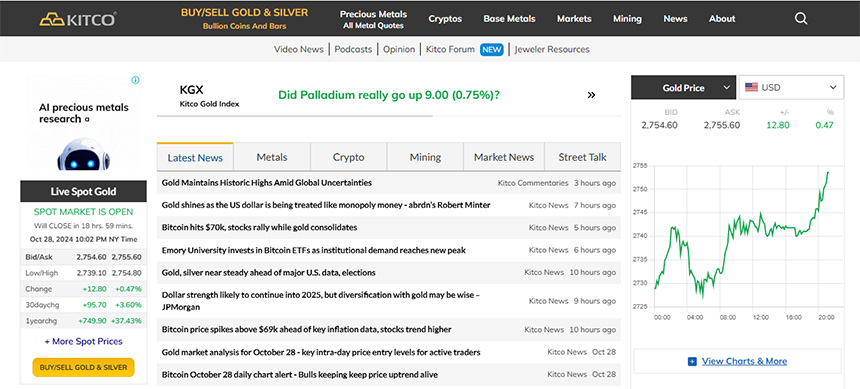Open the search magnifier icon

click(801, 19)
